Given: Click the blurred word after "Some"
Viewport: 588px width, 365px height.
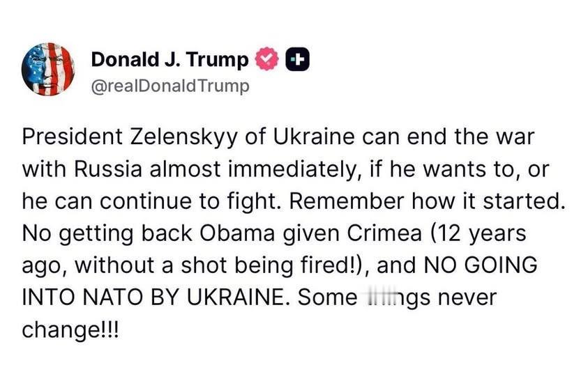Looking at the screenshot, I should click(394, 298).
